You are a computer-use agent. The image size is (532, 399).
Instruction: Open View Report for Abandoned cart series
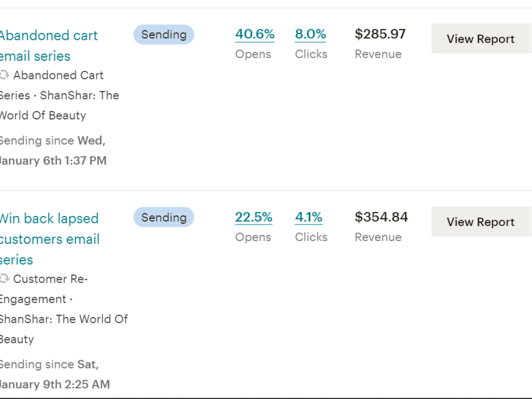(480, 39)
